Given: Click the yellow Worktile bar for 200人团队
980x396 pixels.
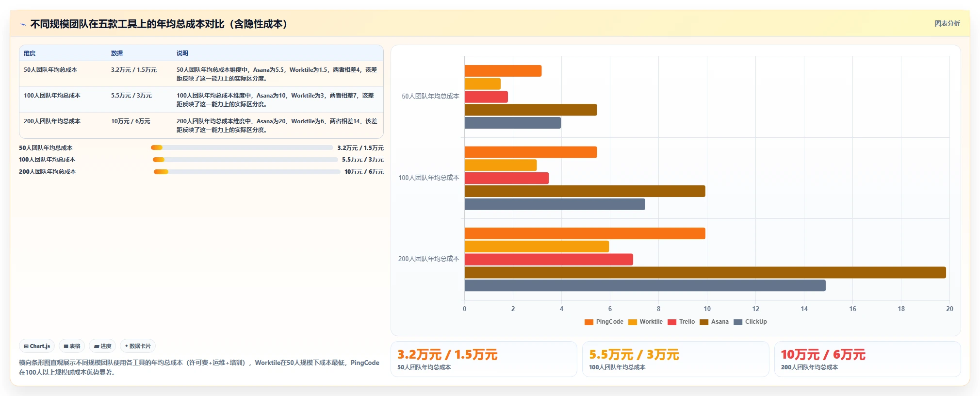Looking at the screenshot, I should (537, 247).
